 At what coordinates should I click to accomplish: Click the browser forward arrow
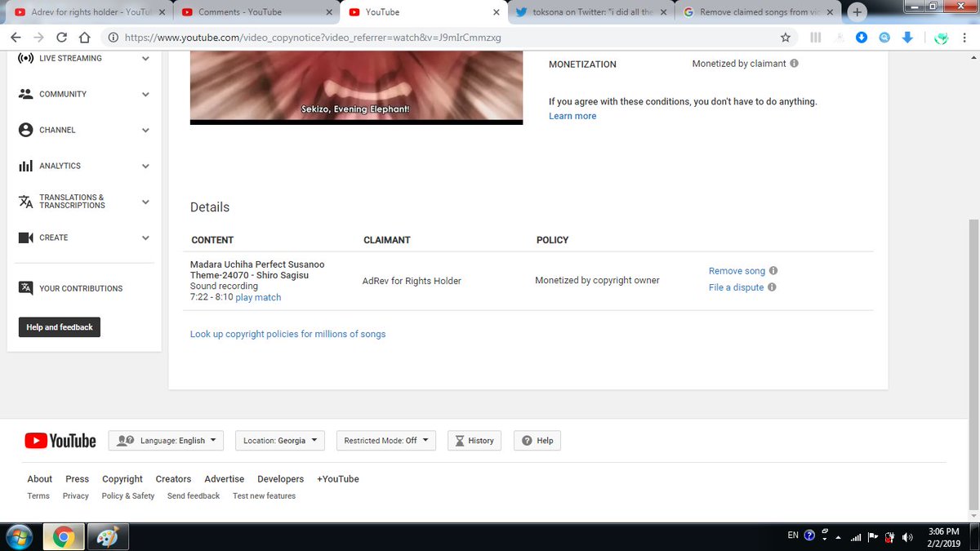point(38,38)
